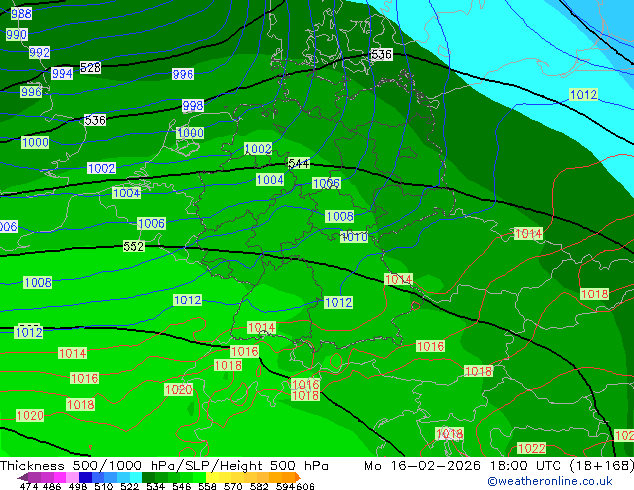Click the 988 isobar label

21,14
